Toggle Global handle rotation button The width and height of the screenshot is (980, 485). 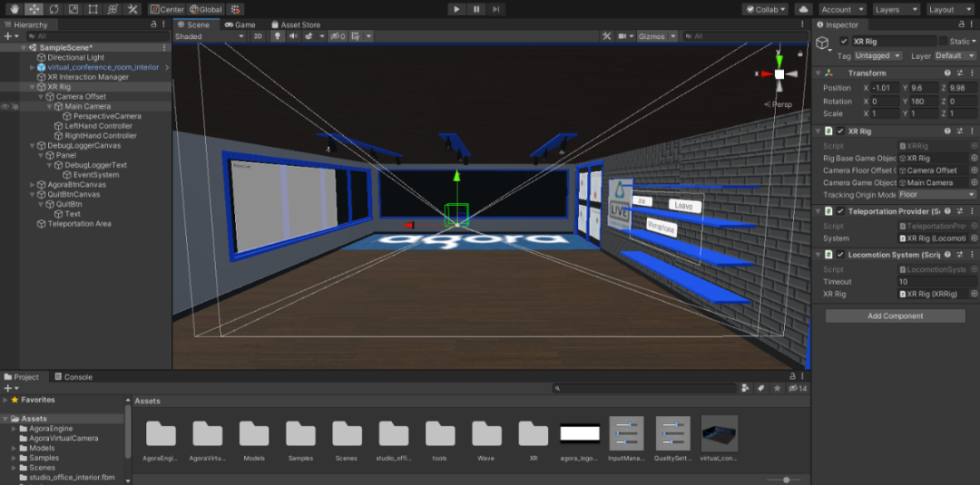pos(206,9)
